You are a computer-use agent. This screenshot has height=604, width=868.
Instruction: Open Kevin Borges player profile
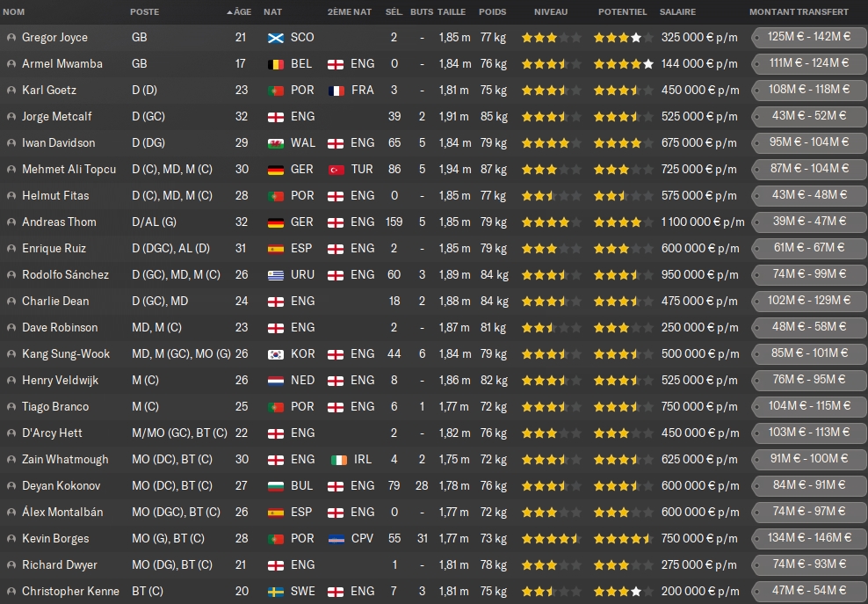(55, 539)
